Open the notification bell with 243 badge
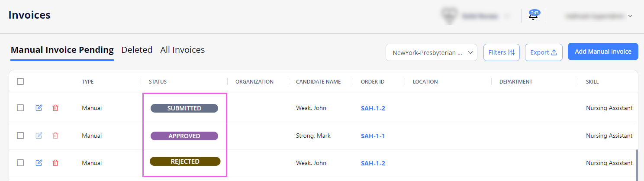The image size is (644, 181). pos(533,16)
